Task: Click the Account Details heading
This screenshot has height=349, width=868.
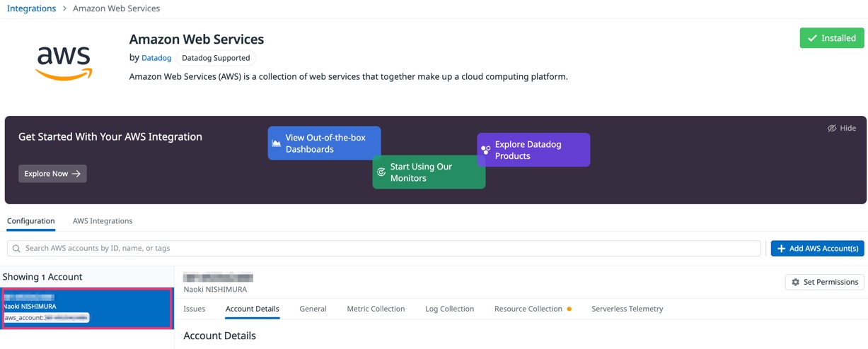Action: 219,336
